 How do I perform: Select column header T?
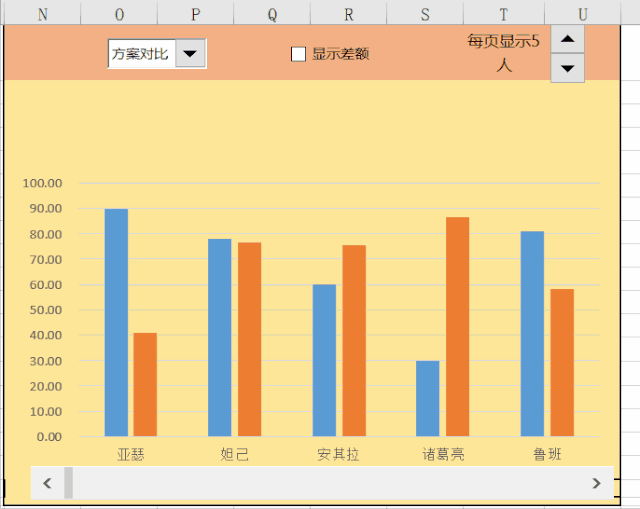(504, 14)
